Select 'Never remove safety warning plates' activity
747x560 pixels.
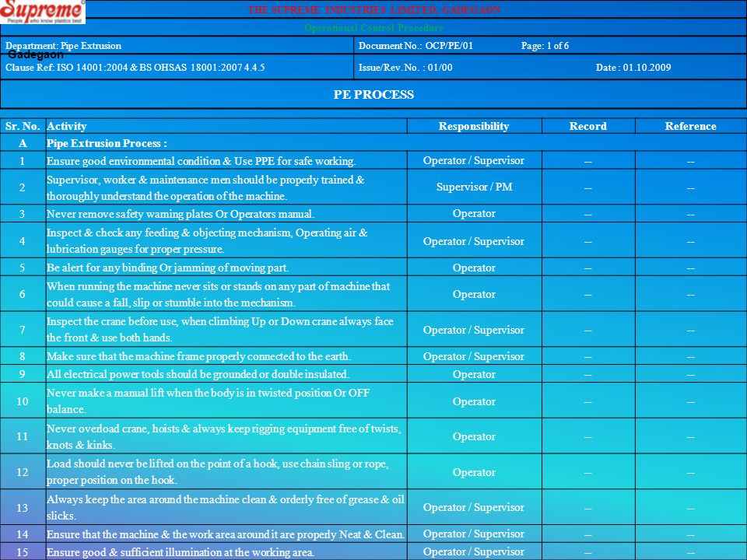tap(226, 214)
